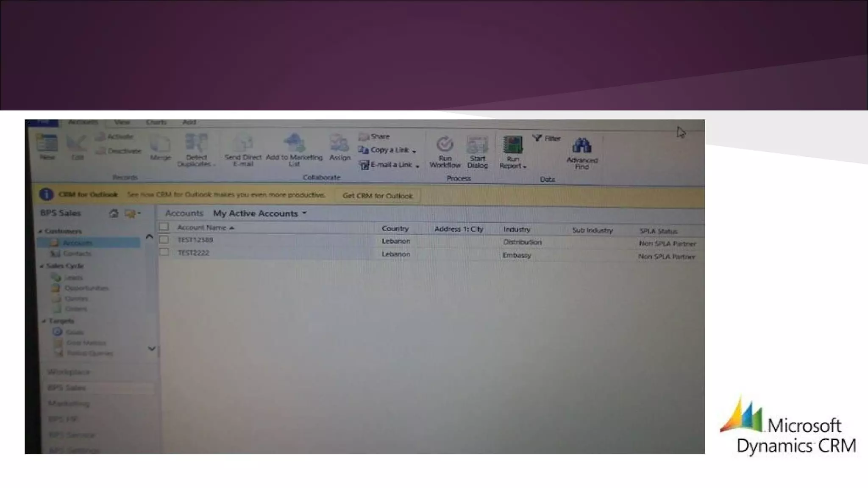Click the Get CRM for Outlook button

tap(377, 196)
